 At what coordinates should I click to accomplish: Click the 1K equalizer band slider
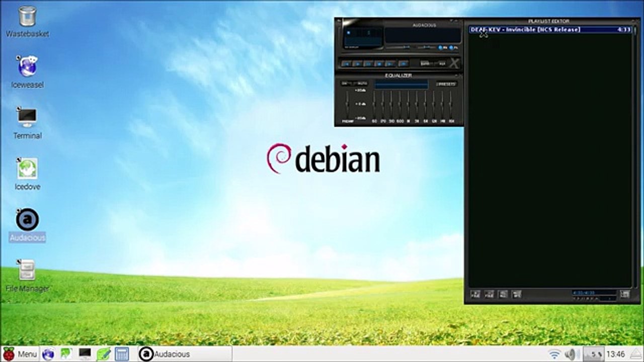[409, 105]
